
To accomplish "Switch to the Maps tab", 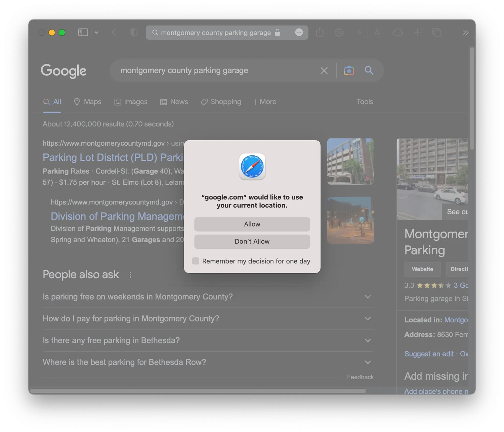I will 87,102.
